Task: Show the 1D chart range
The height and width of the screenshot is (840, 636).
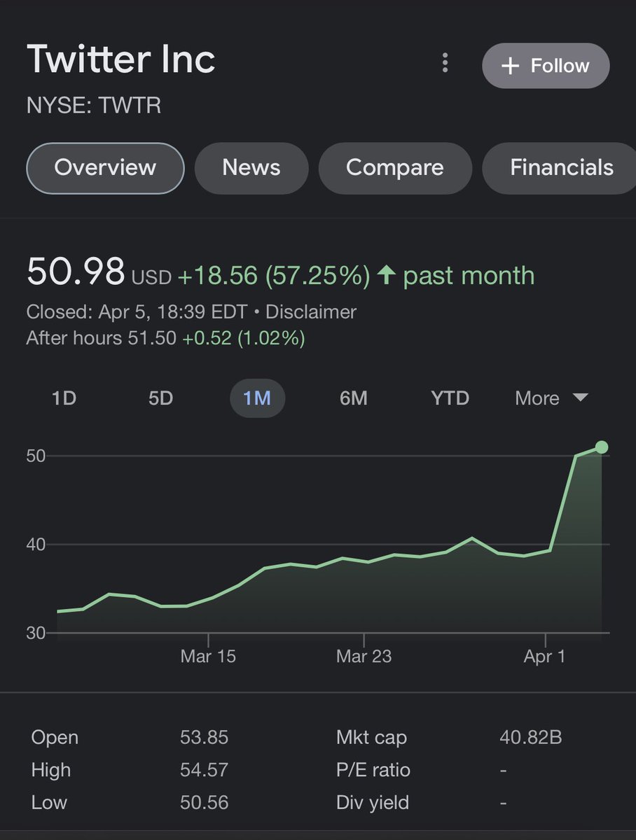Action: point(64,398)
